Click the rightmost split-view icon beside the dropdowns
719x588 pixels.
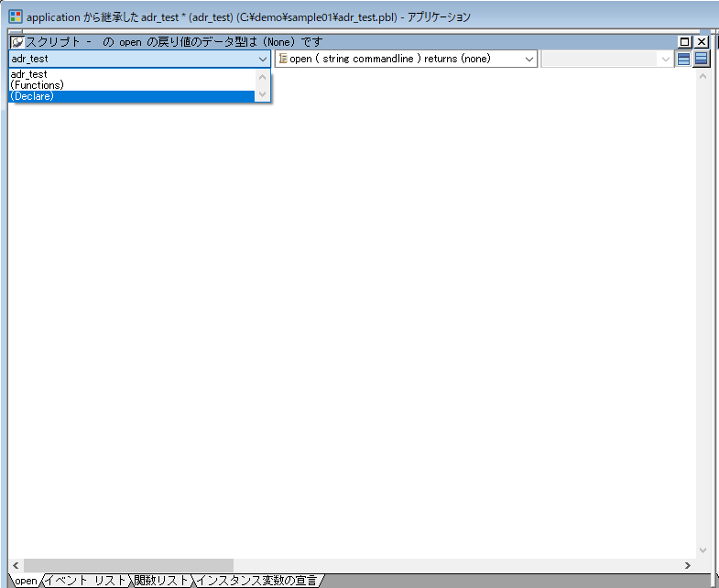[x=702, y=59]
